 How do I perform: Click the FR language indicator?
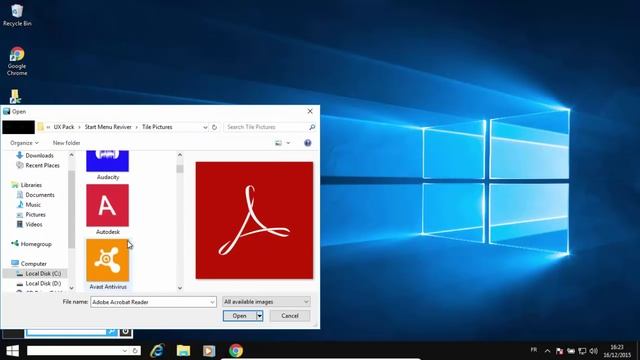pos(534,350)
